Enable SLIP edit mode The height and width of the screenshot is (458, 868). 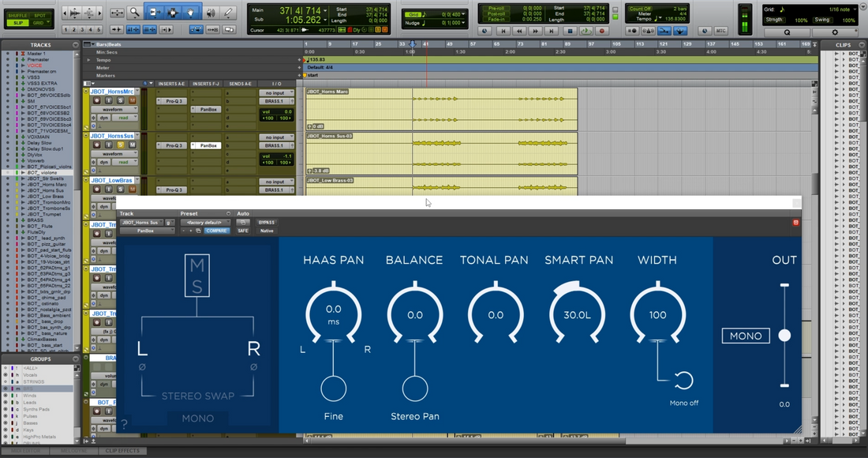coord(18,23)
